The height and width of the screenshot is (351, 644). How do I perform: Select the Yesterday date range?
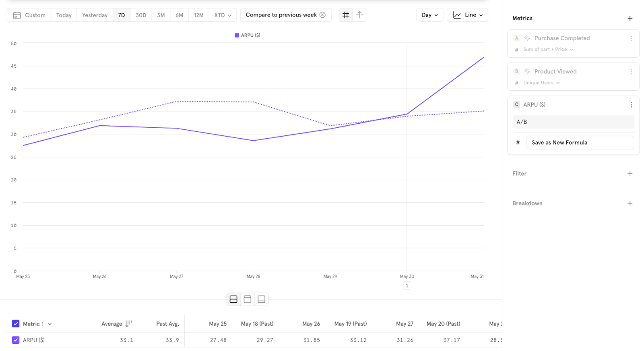pyautogui.click(x=95, y=15)
